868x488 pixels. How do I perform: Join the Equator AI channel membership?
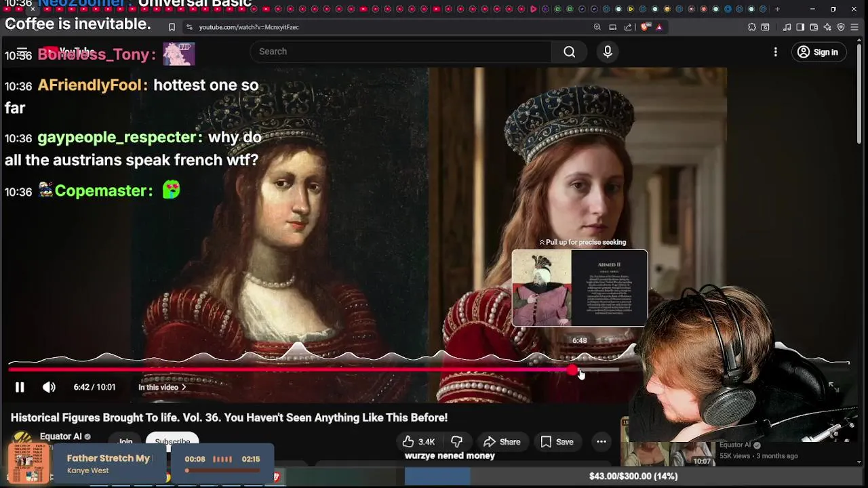pos(125,441)
